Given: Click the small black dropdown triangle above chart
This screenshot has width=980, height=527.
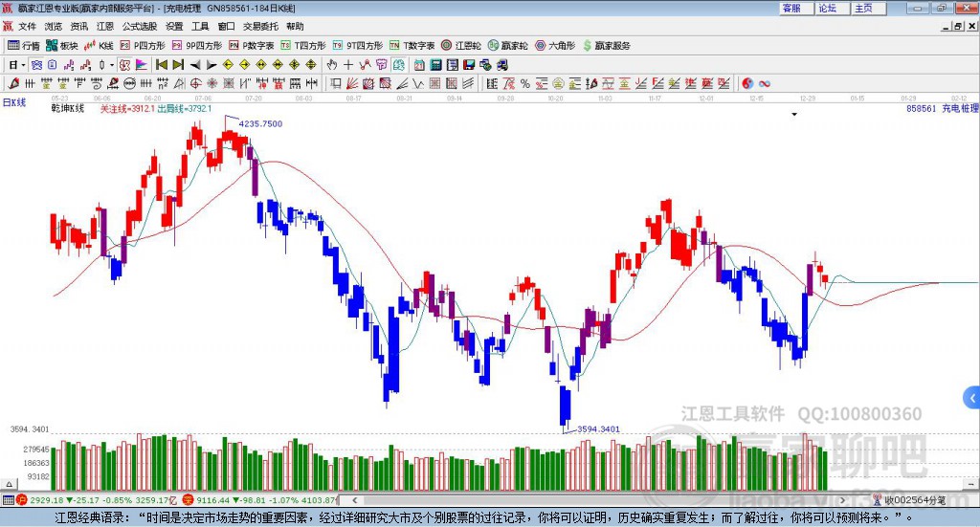Looking at the screenshot, I should pos(794,114).
